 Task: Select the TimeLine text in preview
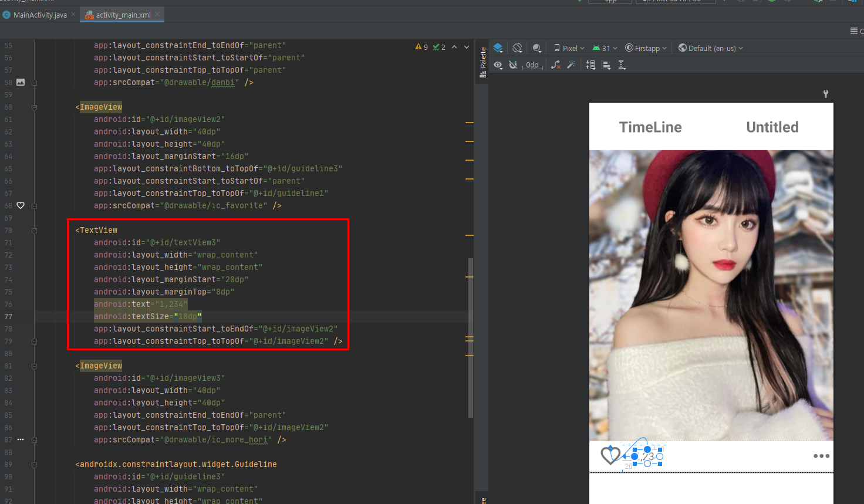pos(650,127)
